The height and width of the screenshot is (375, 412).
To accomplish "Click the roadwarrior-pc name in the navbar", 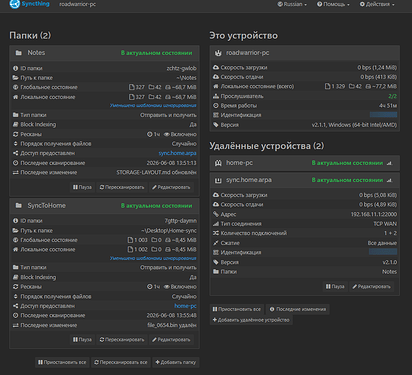I will [78, 4].
